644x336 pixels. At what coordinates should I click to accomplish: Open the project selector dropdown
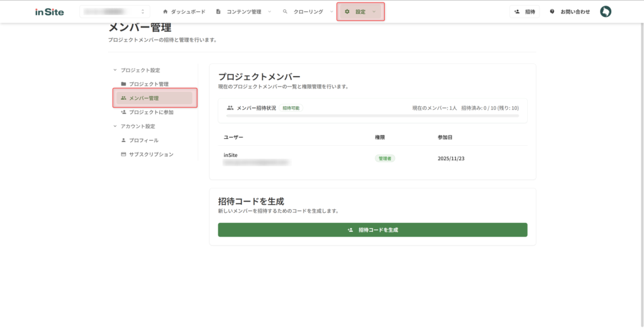(x=114, y=11)
